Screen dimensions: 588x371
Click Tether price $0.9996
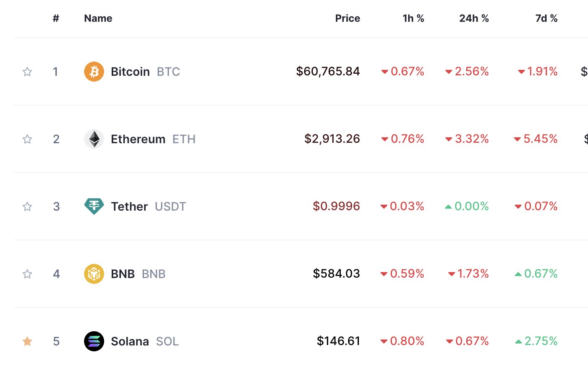pos(336,206)
